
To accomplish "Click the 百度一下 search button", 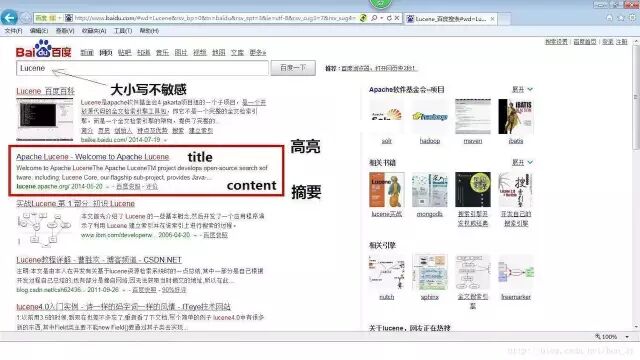I will coord(293,68).
